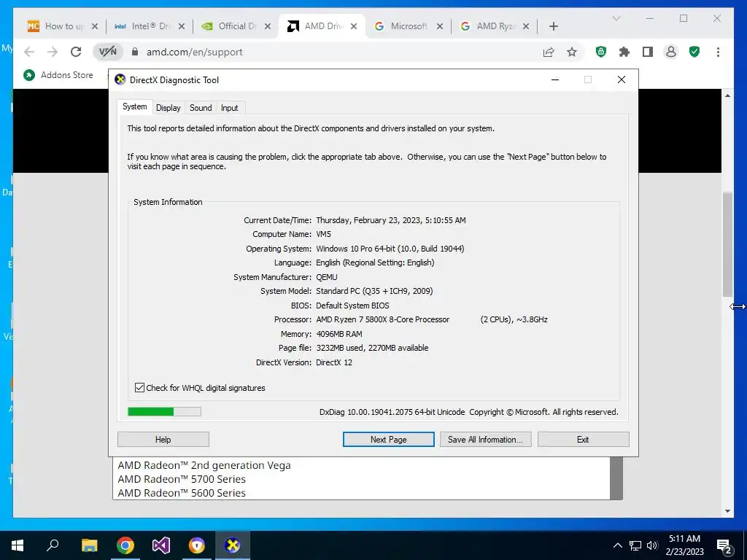
Task: Go back in Chrome
Action: [29, 52]
